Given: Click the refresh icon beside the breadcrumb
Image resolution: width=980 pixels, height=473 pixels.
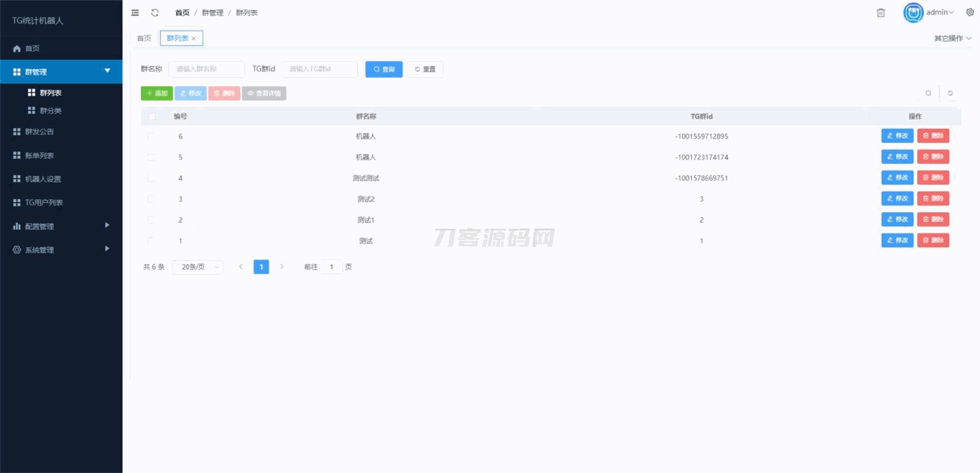Looking at the screenshot, I should pos(155,13).
